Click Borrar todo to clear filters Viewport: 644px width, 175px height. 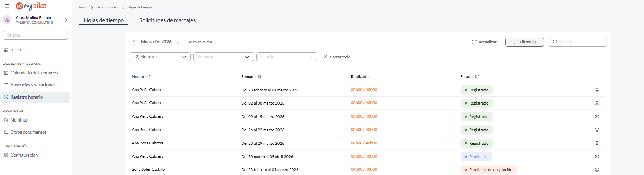click(337, 57)
